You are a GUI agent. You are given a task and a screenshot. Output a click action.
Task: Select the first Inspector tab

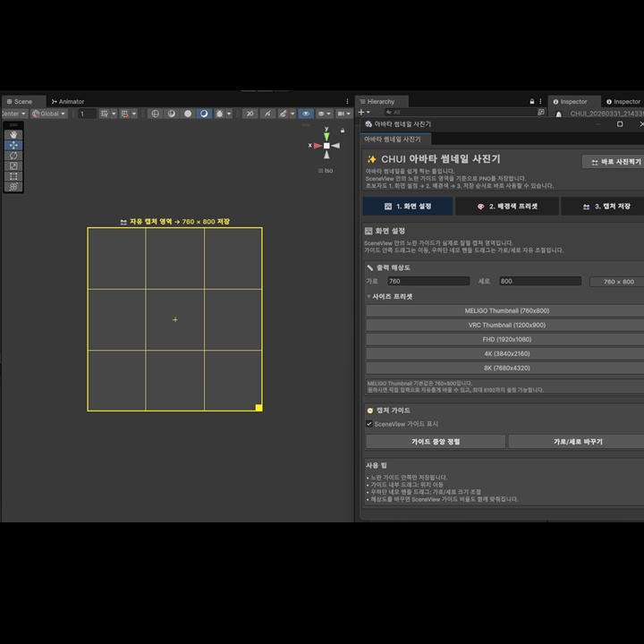573,101
